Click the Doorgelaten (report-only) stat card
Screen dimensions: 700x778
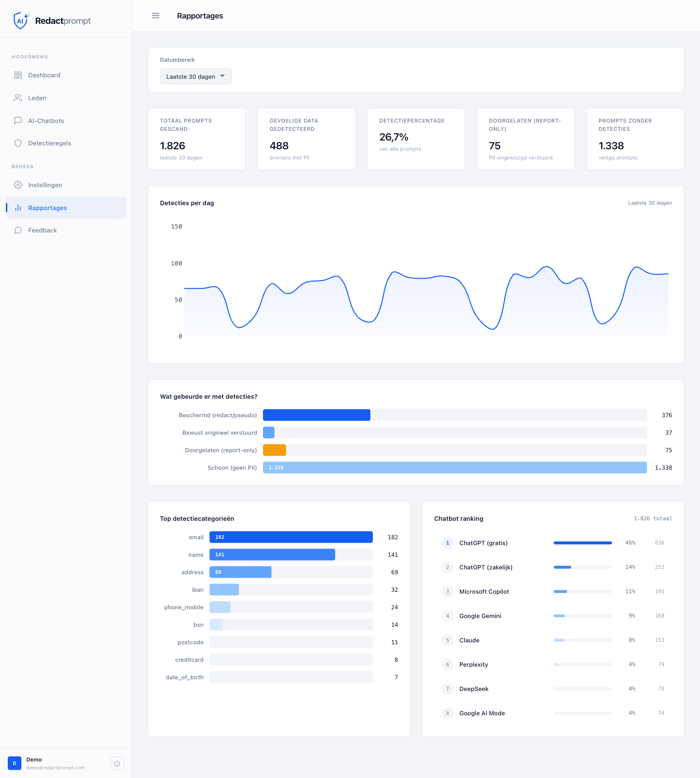click(x=525, y=139)
